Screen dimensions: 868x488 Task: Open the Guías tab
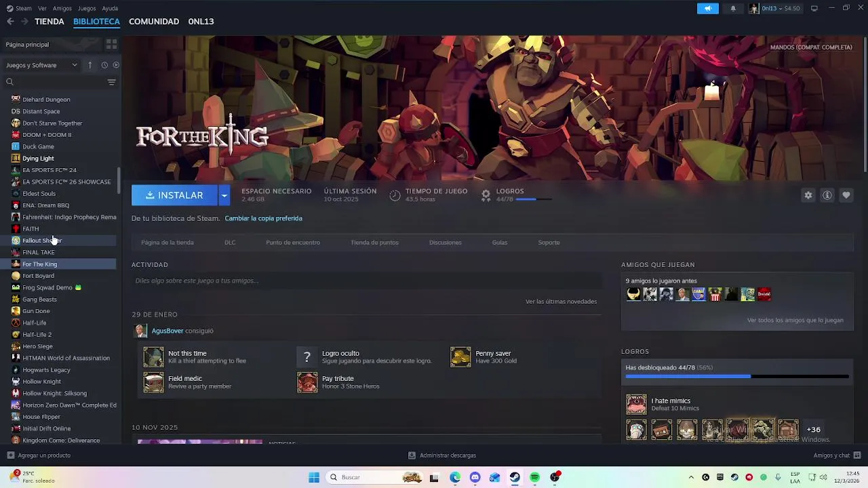coord(500,242)
